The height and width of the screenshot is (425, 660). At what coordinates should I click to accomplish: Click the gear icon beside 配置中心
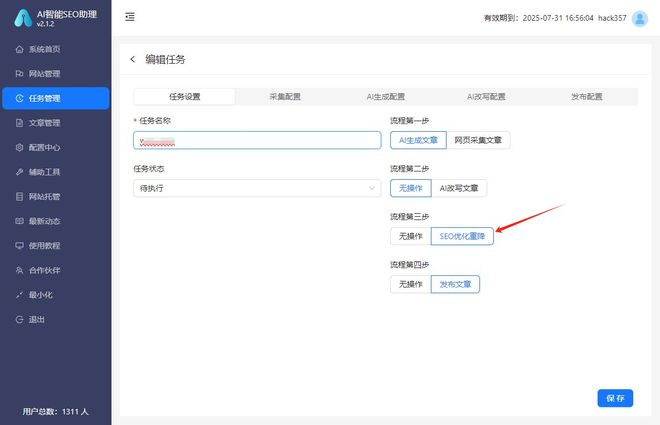tap(20, 147)
